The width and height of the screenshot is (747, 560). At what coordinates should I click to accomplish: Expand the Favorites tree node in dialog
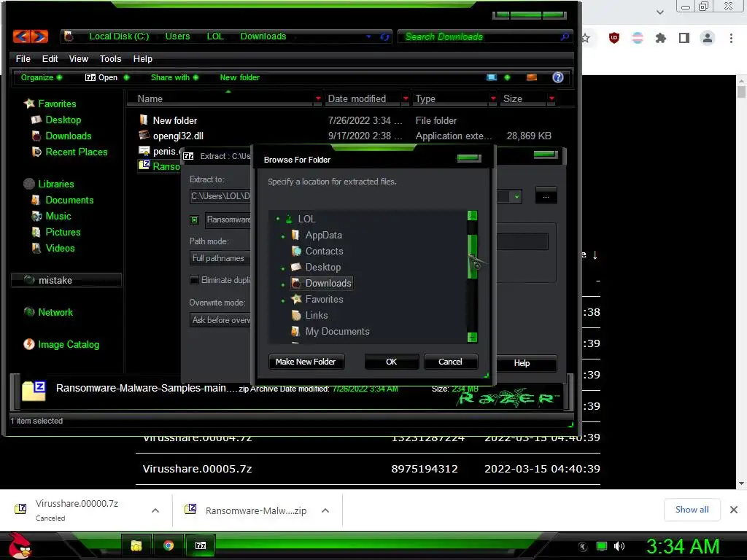click(x=283, y=300)
